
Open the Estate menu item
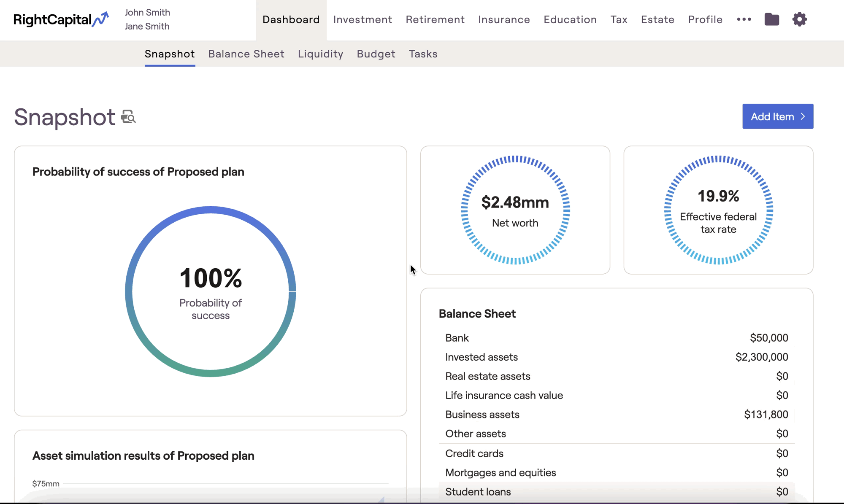click(657, 19)
